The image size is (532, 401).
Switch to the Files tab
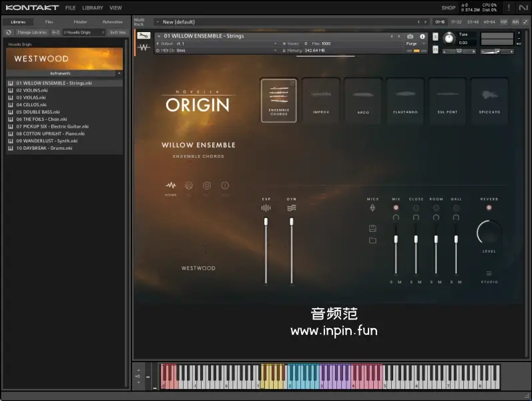(x=49, y=22)
